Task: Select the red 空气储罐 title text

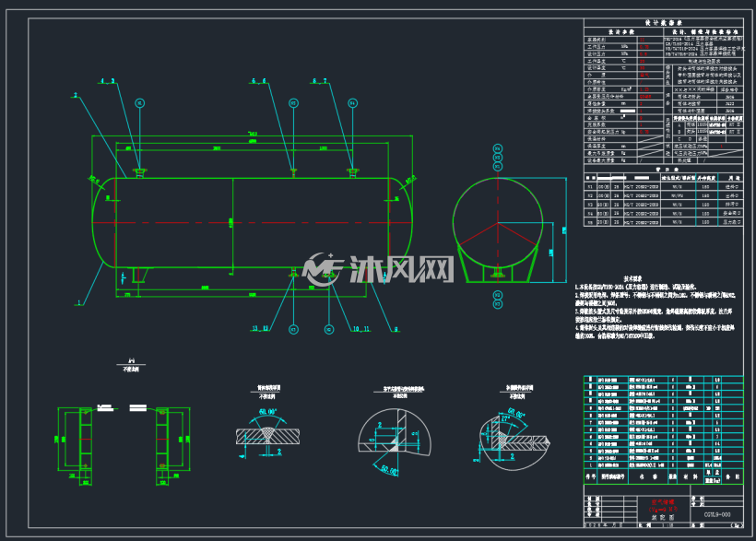Action: tap(664, 502)
